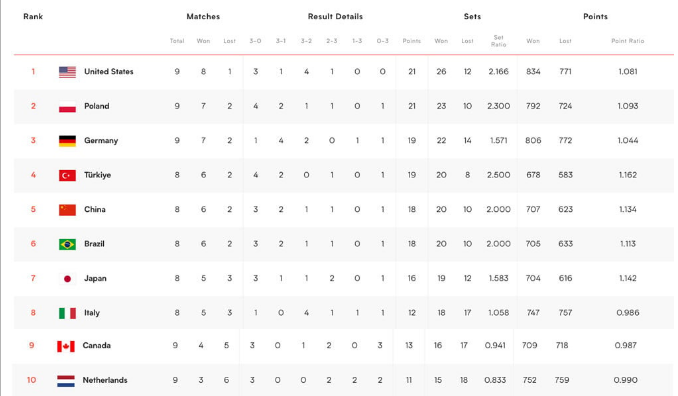Select Canada's rank number 9
Screen dimensions: 678x396
coord(32,345)
